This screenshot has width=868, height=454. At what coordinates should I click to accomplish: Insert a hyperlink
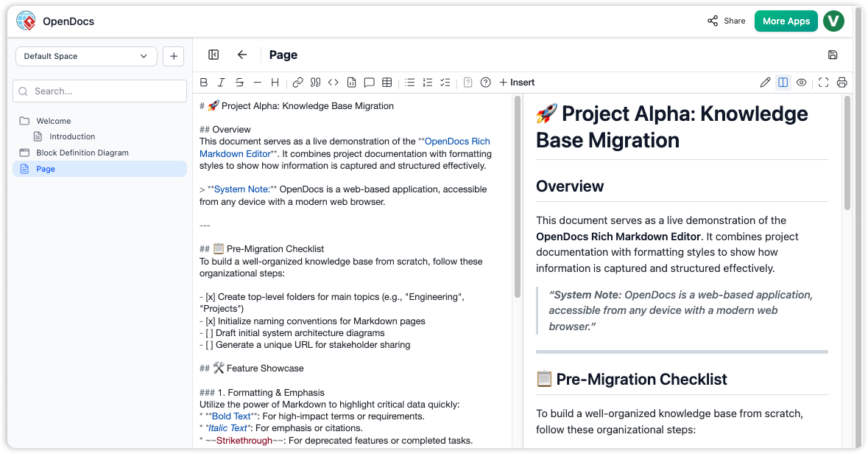coord(297,82)
